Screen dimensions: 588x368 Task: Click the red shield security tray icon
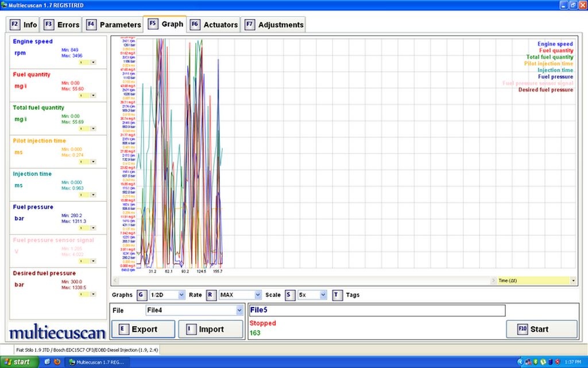coord(558,362)
